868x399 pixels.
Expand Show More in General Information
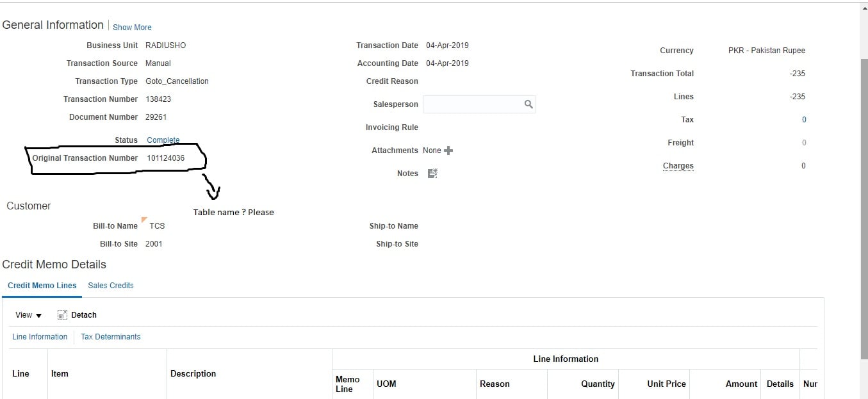click(x=132, y=27)
